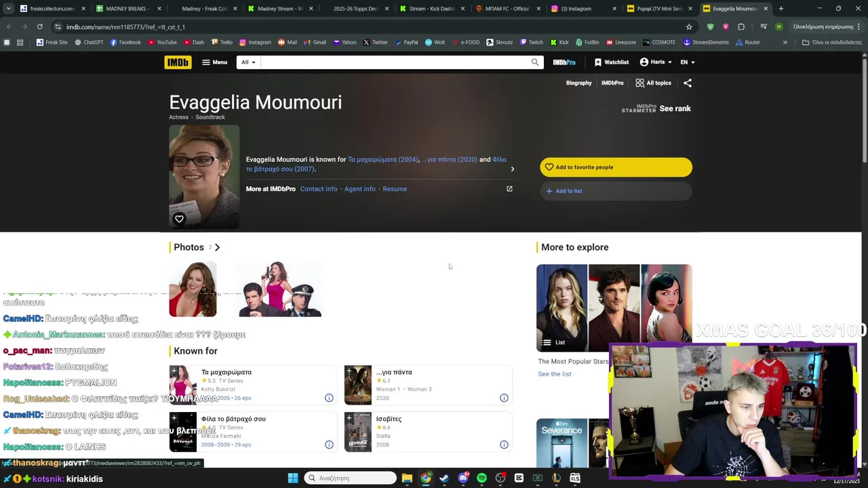The height and width of the screenshot is (488, 868).
Task: Open the Resume link
Action: click(x=395, y=189)
